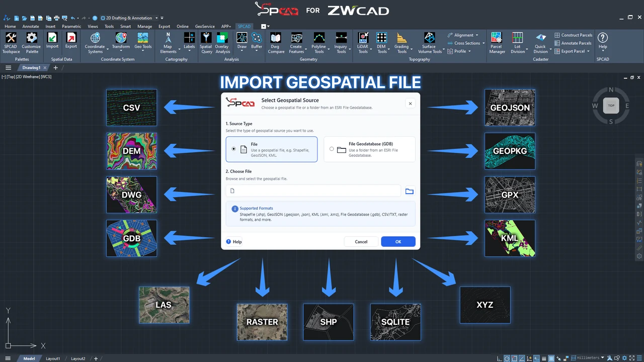The image size is (644, 362).
Task: Switch to the Home ribbon tab
Action: (x=10, y=26)
